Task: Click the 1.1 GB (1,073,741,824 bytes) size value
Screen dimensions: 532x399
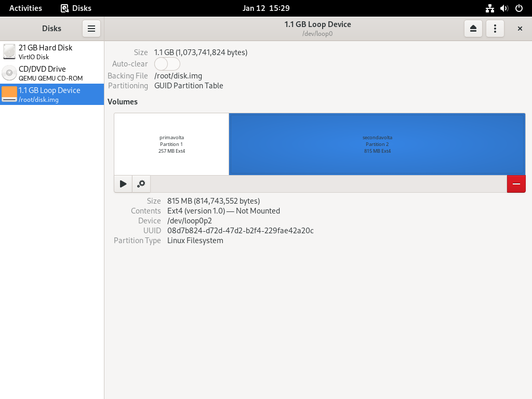Action: [x=201, y=52]
